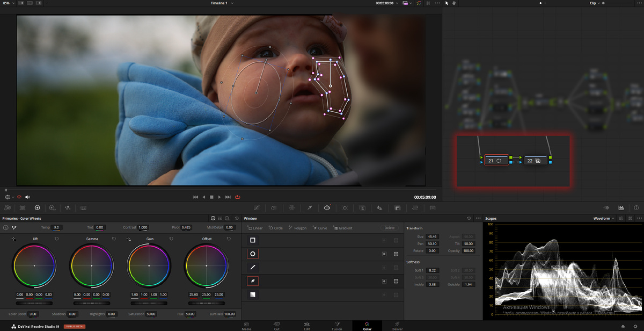This screenshot has height=331, width=644.
Task: Open the Sizing palette icon
Action: point(415,207)
